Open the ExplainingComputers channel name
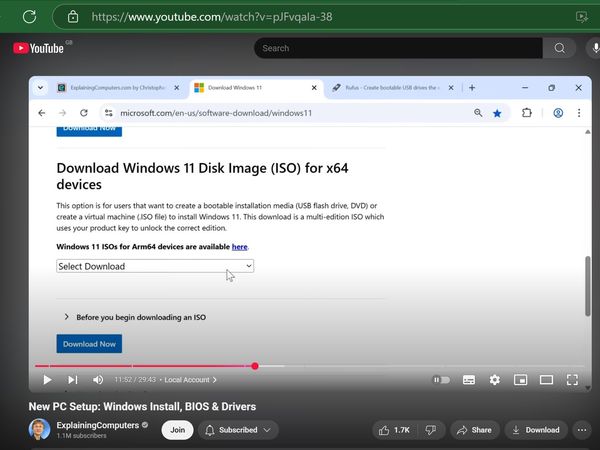Screen dimensions: 600x450 98,425
